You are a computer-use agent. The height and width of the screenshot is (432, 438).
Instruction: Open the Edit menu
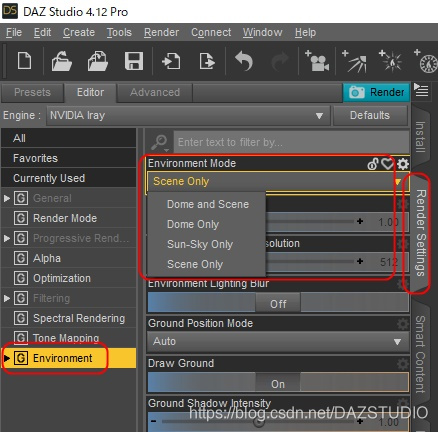click(x=42, y=32)
